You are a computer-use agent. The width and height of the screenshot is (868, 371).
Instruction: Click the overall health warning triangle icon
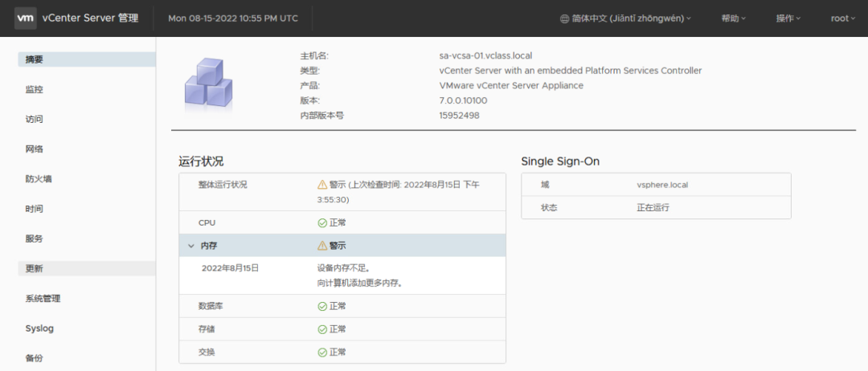tap(322, 185)
